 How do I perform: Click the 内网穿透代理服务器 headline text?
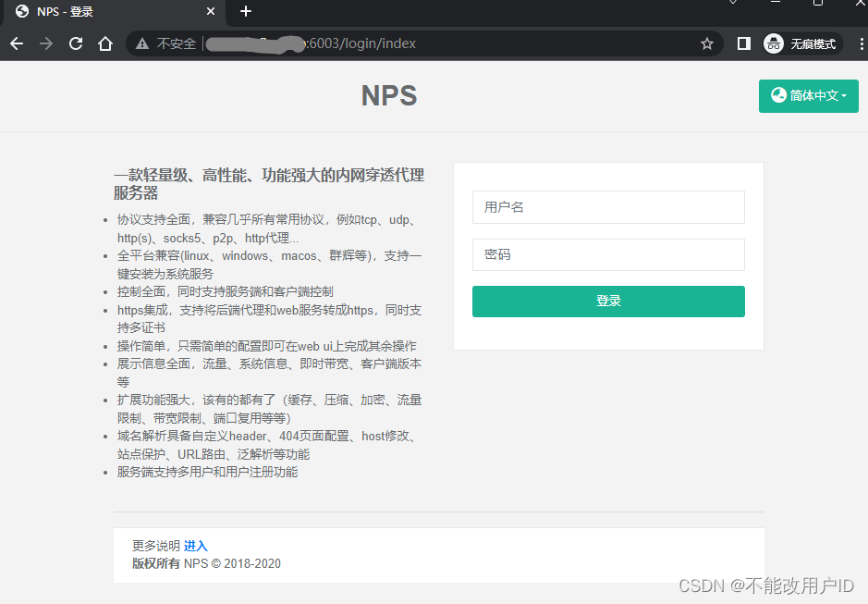tap(269, 184)
